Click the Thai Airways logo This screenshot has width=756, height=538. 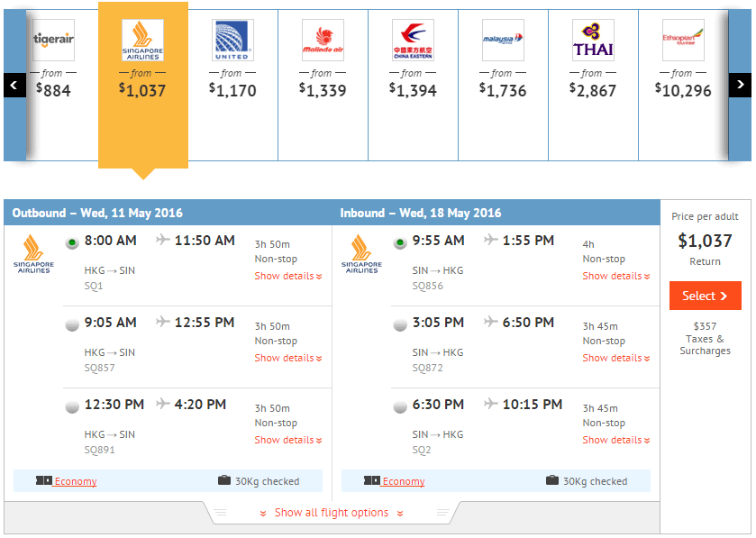[x=593, y=41]
